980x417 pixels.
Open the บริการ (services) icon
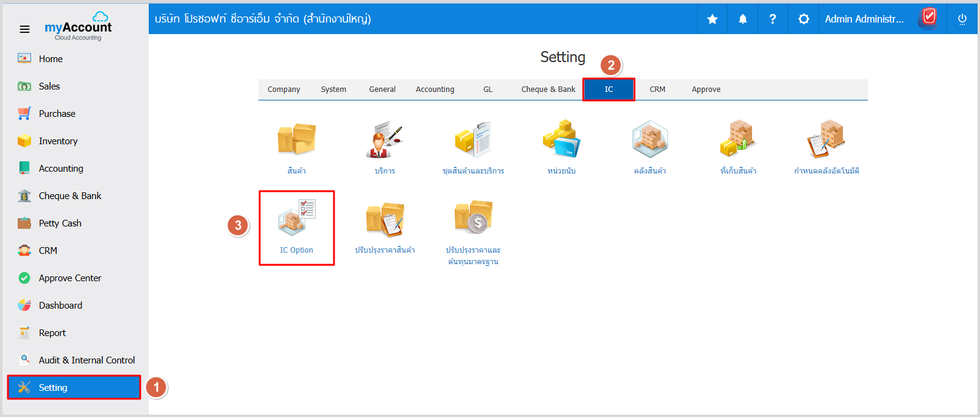385,146
